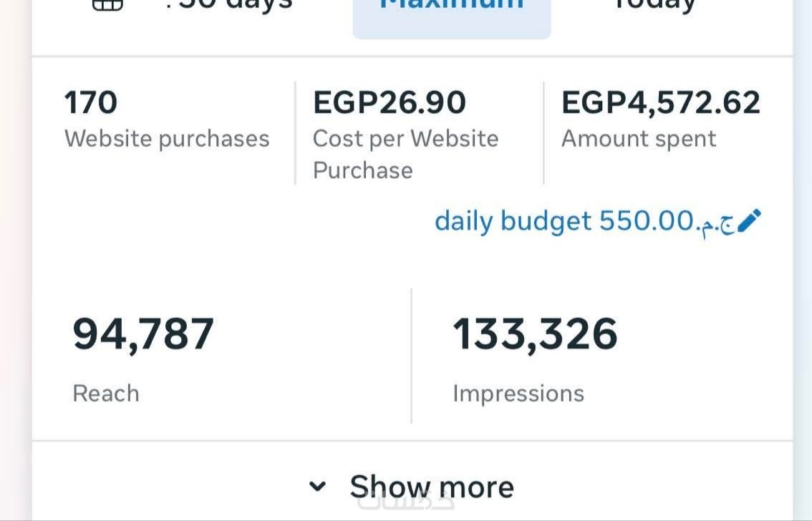Viewport: 812px width, 521px height.
Task: Tap the Amount spent label
Action: 638,138
